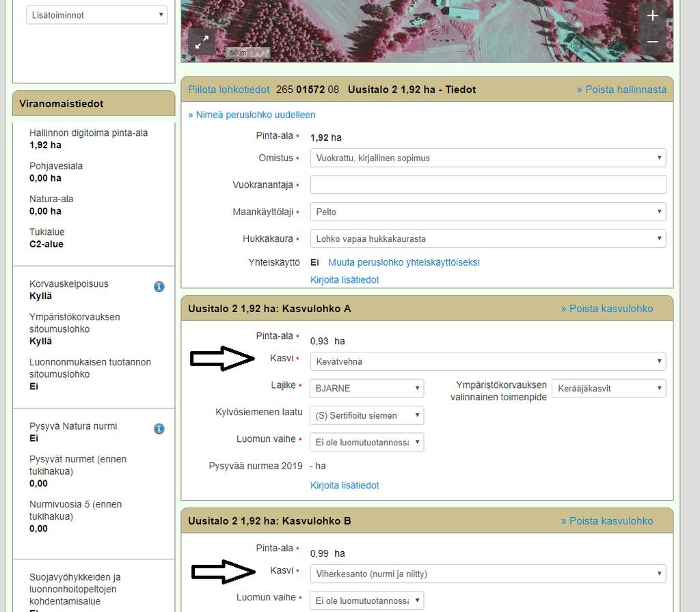Image resolution: width=700 pixels, height=612 pixels.
Task: Open Kasvi dropdown showing Kevätvehnä
Action: click(x=488, y=361)
